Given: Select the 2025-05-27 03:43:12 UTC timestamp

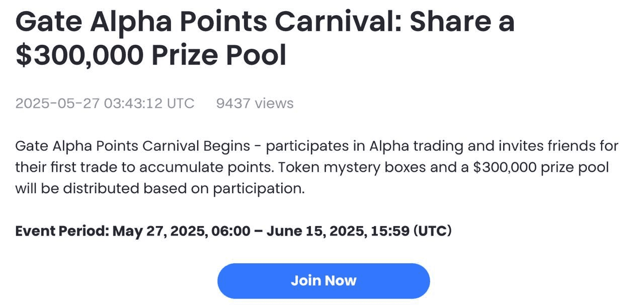Looking at the screenshot, I should pyautogui.click(x=105, y=103).
